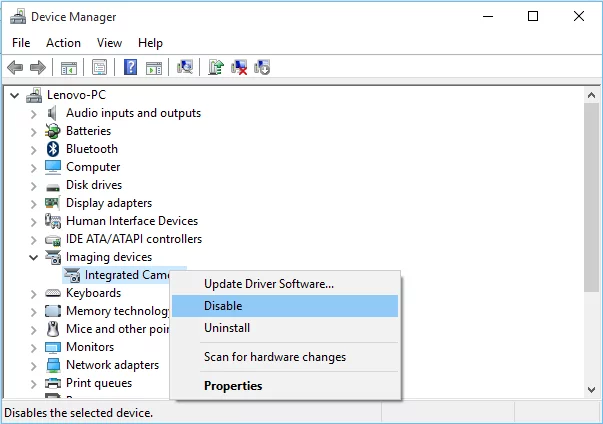Viewport: 603px width, 424px height.
Task: Expand the Audio inputs and outputs node
Action: tap(34, 113)
